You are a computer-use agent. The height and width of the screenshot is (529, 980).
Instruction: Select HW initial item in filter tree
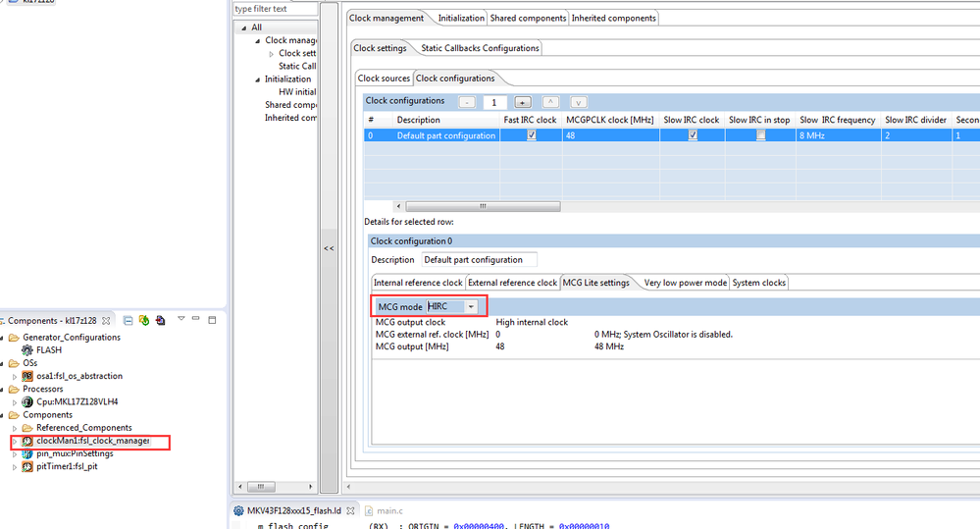[x=297, y=92]
